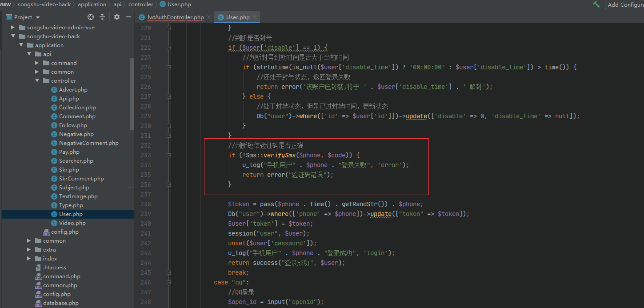Image resolution: width=644 pixels, height=308 pixels.
Task: Expand the index folder
Action: [29, 259]
